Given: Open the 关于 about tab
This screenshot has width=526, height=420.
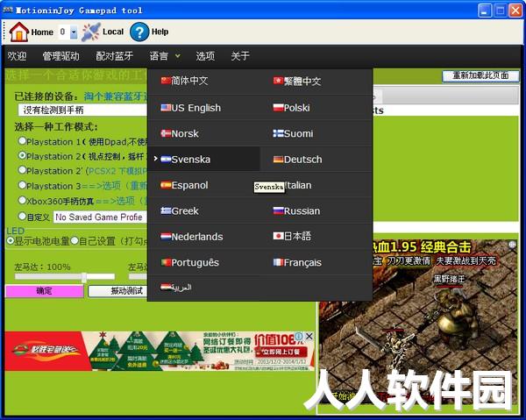Looking at the screenshot, I should (240, 56).
